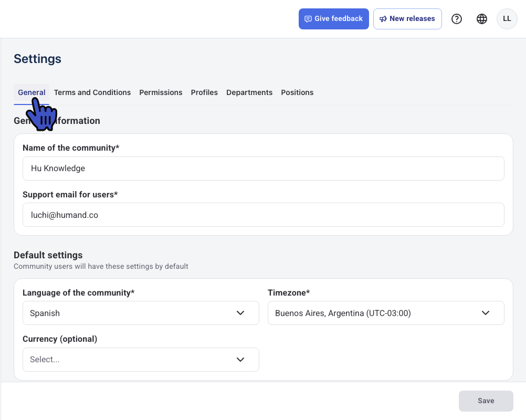Viewport: 526px width, 420px height.
Task: Expand the Timezone dropdown
Action: point(386,313)
